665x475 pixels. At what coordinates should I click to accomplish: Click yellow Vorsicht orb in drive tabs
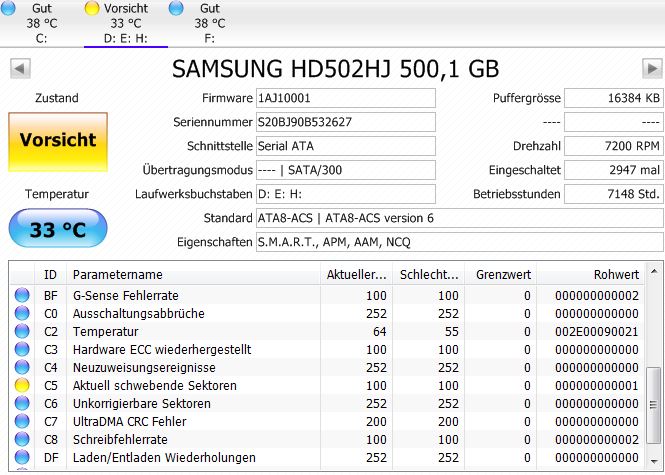click(92, 8)
